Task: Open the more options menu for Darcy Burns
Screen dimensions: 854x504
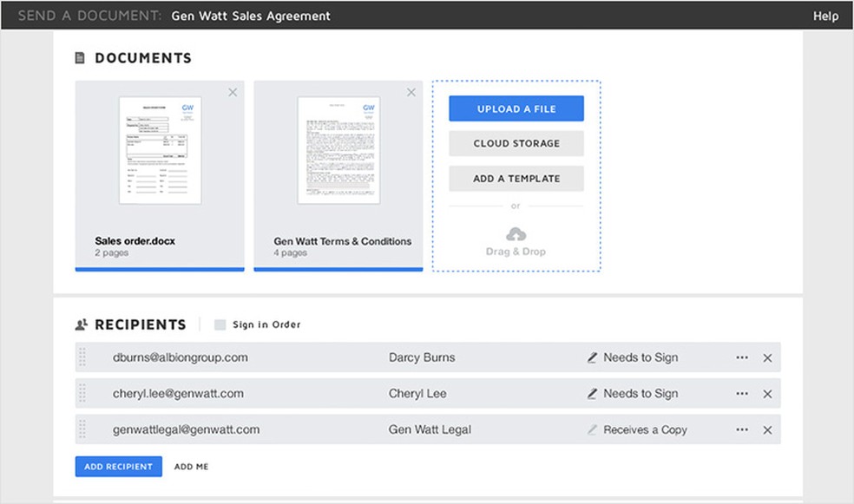Action: click(743, 357)
